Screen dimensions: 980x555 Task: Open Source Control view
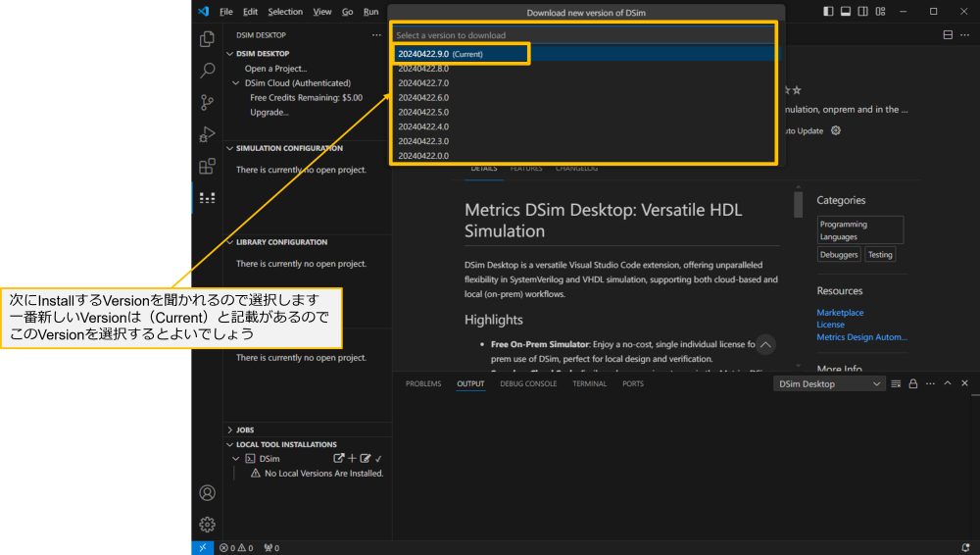pyautogui.click(x=207, y=102)
